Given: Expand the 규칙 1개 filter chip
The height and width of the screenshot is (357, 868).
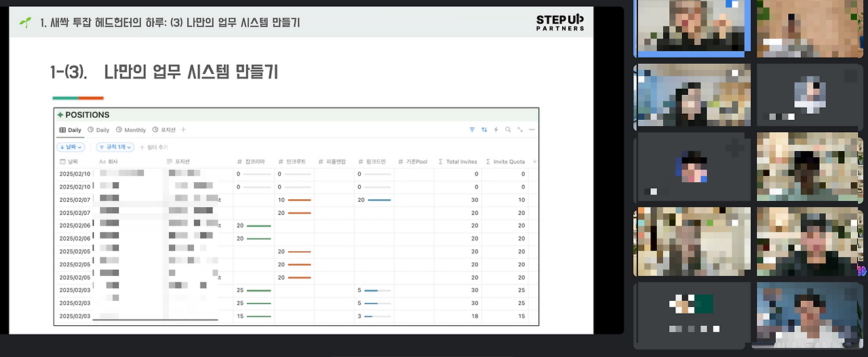Looking at the screenshot, I should coord(114,147).
